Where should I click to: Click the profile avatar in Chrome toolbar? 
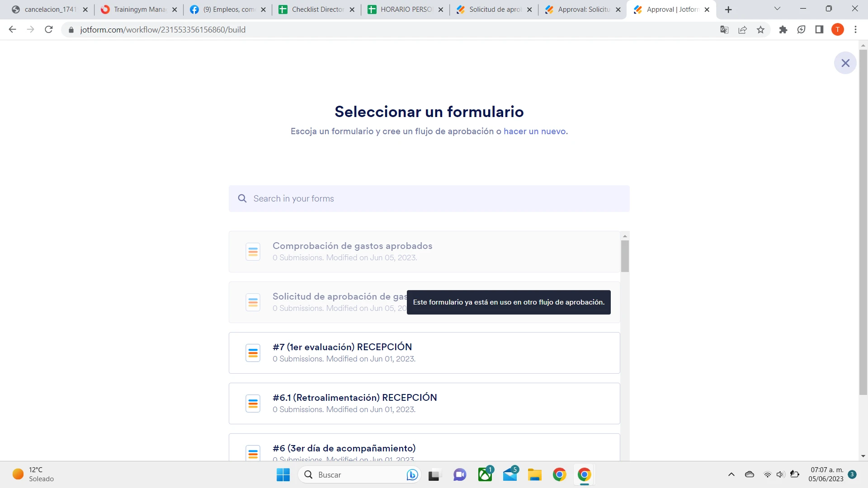click(838, 29)
